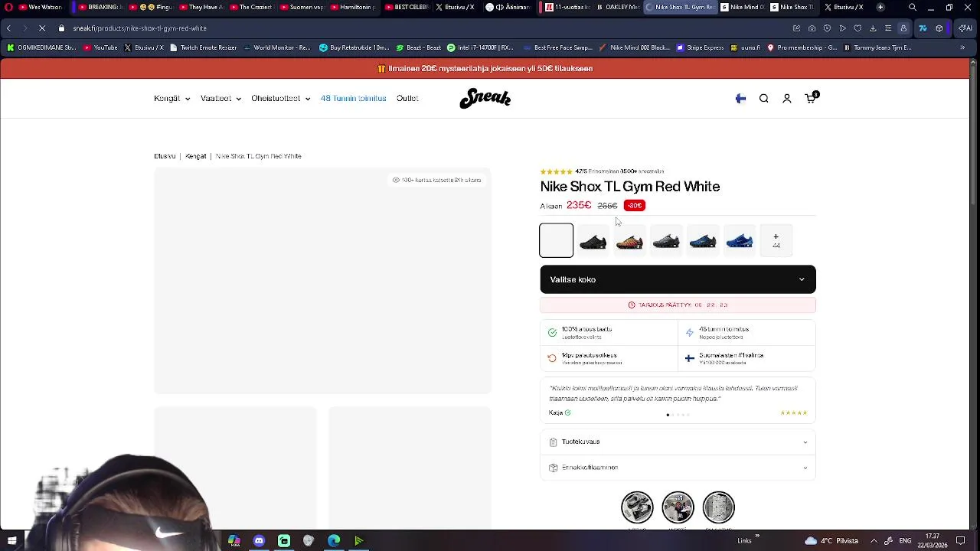
Task: Open the World Monitor bookmark
Action: point(276,47)
